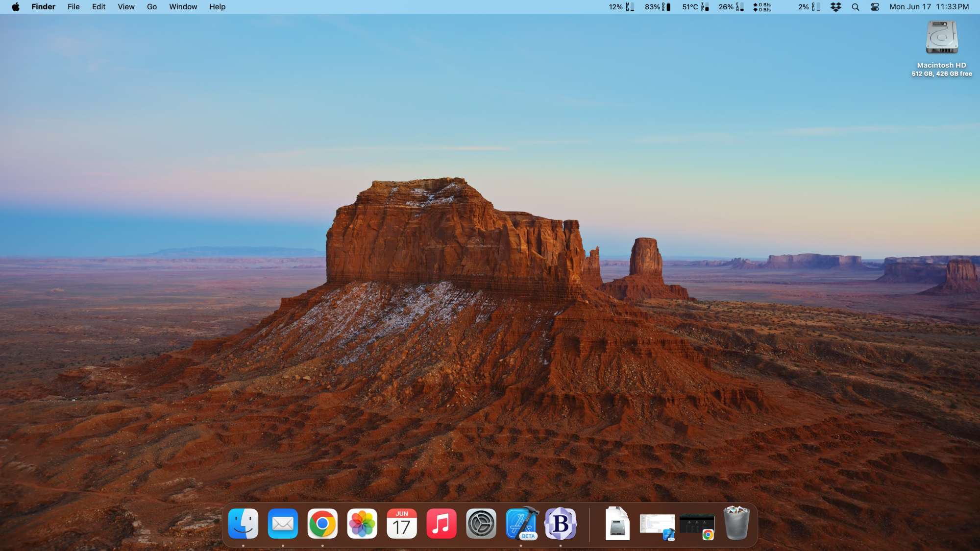980x551 pixels.
Task: Open System Settings gear icon
Action: [x=481, y=524]
